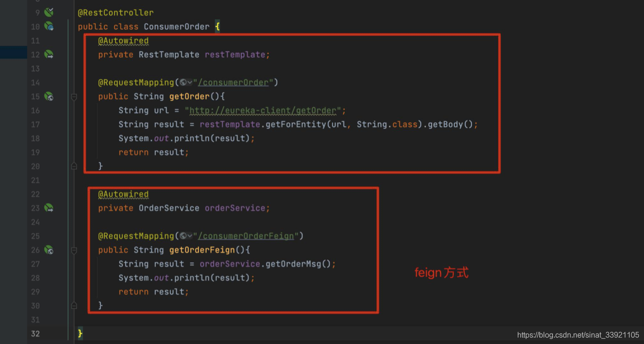Click the highlighted closing brace on line 32
Viewport: 644px width, 344px height.
click(x=80, y=333)
